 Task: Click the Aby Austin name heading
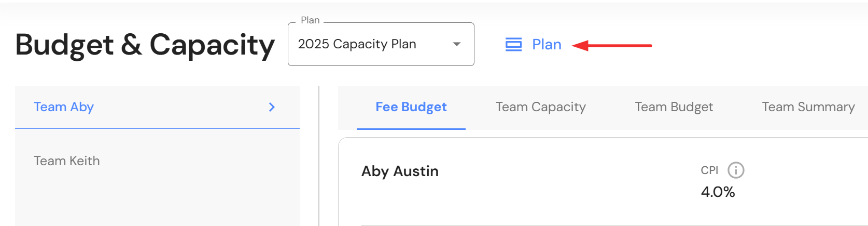click(400, 171)
